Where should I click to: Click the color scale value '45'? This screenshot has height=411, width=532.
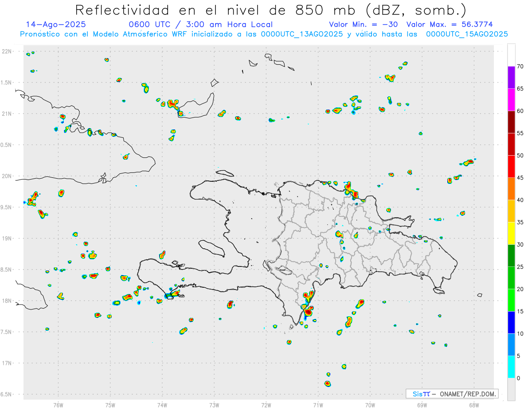520,178
